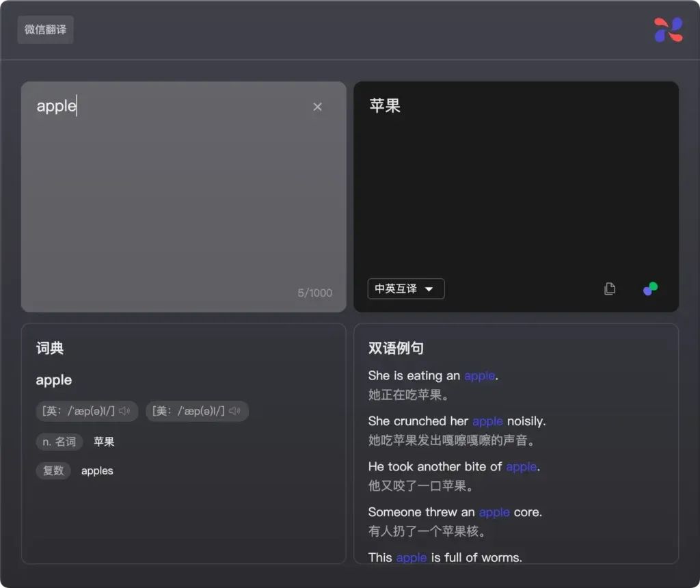This screenshot has height=588, width=700.
Task: Click highlighted apple in 'He took another bite'
Action: (x=521, y=466)
